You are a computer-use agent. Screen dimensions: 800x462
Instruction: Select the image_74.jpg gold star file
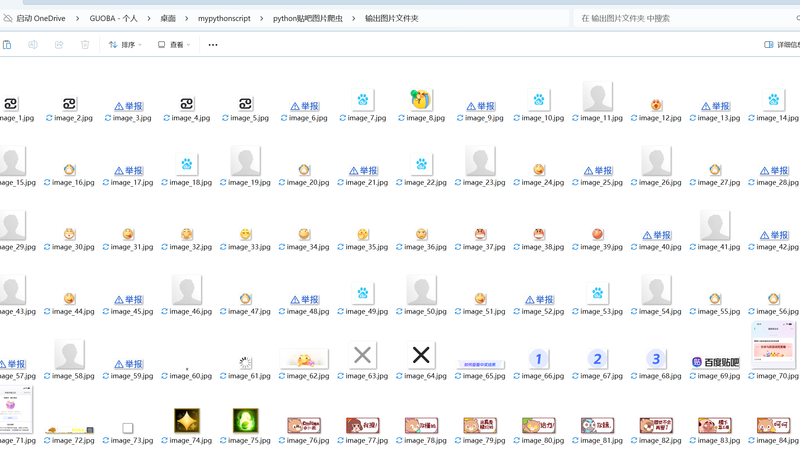[x=187, y=420]
